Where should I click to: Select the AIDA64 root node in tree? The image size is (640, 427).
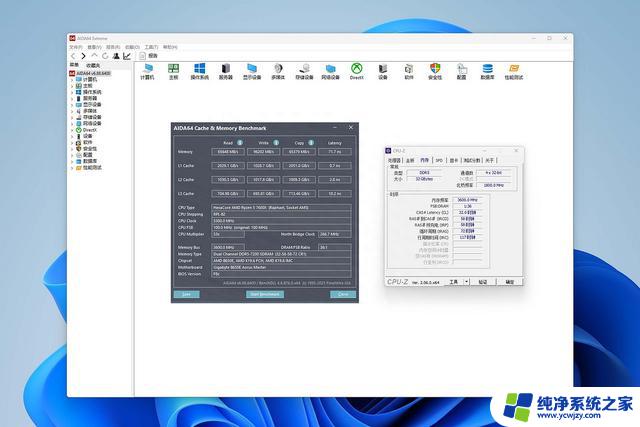90,73
